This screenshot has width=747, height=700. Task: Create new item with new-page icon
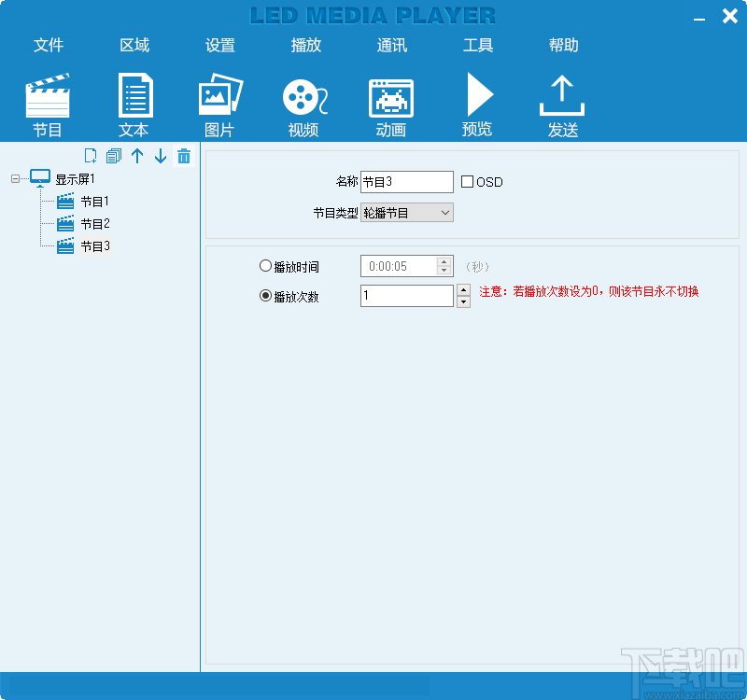91,156
